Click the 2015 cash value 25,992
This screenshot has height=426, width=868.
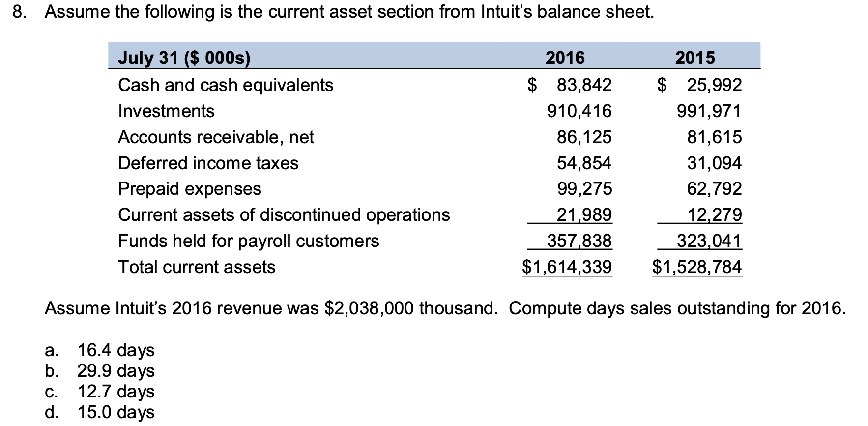coord(714,85)
